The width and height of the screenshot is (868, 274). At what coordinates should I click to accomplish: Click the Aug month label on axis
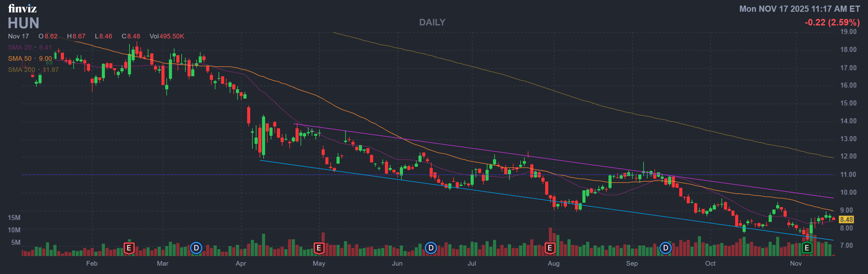pos(553,263)
